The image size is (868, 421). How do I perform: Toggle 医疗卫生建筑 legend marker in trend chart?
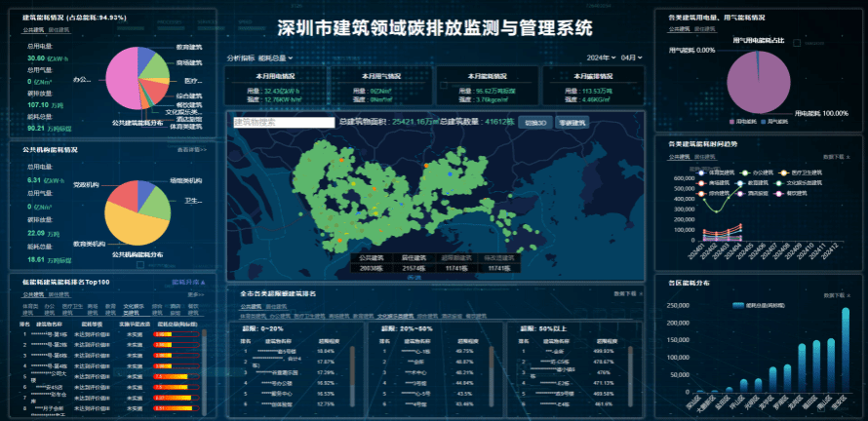pyautogui.click(x=783, y=171)
